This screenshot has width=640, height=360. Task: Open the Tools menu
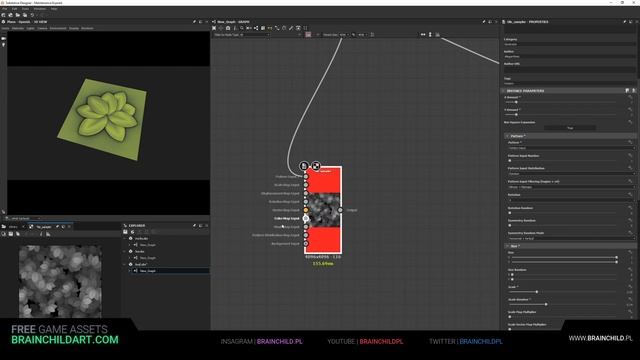coord(25,9)
